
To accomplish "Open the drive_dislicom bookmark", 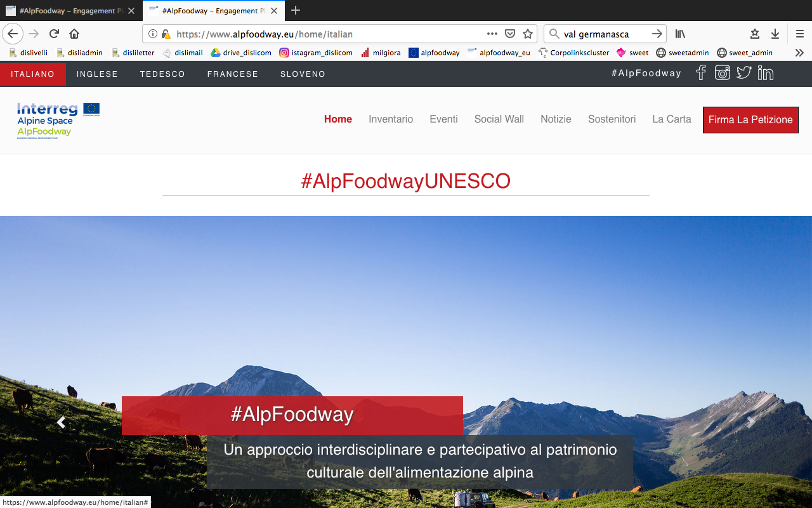I will click(241, 53).
